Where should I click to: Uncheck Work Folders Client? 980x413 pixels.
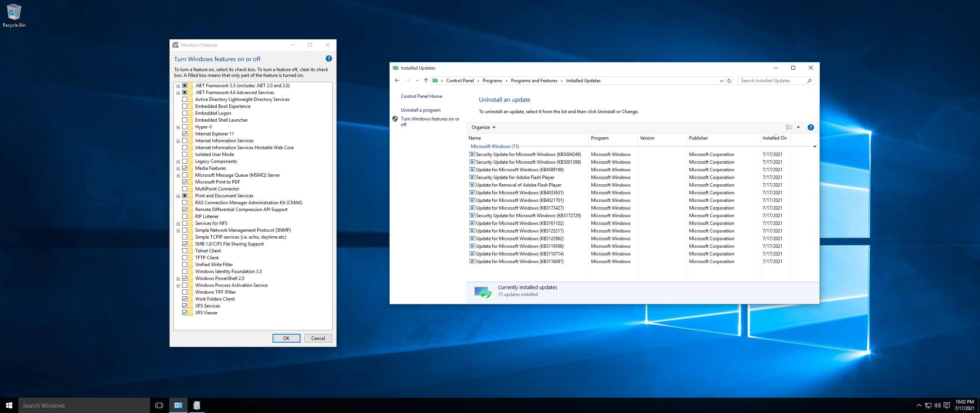tap(185, 299)
